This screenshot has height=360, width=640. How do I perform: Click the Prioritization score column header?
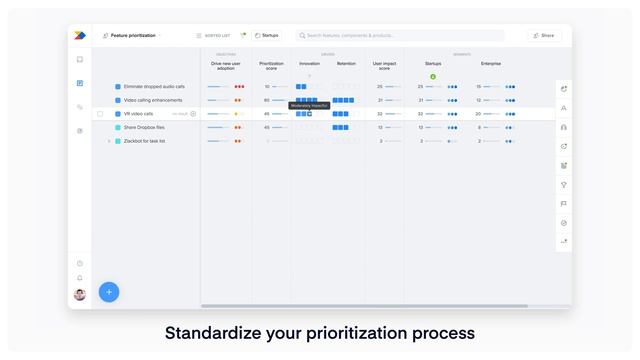click(x=271, y=66)
